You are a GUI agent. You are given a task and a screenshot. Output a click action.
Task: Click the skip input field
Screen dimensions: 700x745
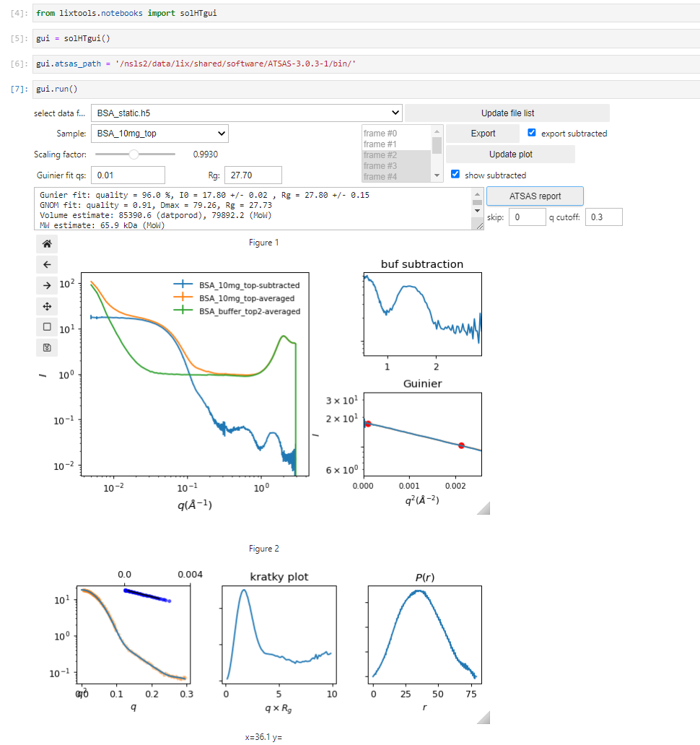click(527, 217)
